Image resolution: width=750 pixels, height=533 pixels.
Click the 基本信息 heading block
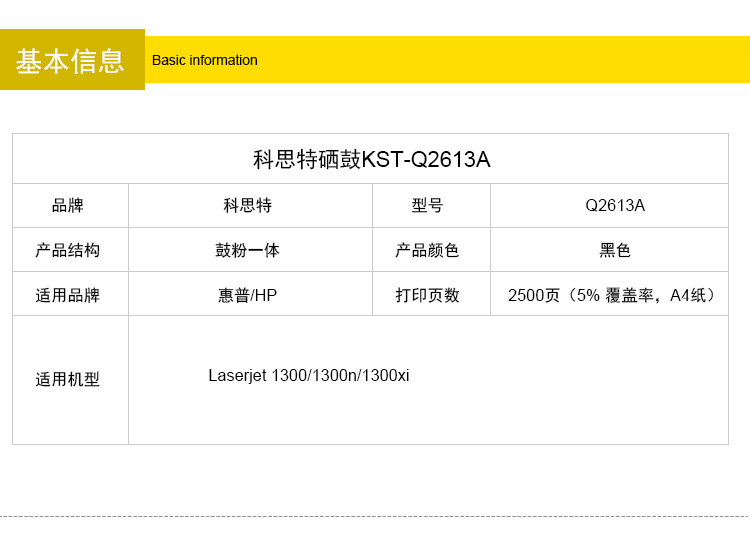71,60
